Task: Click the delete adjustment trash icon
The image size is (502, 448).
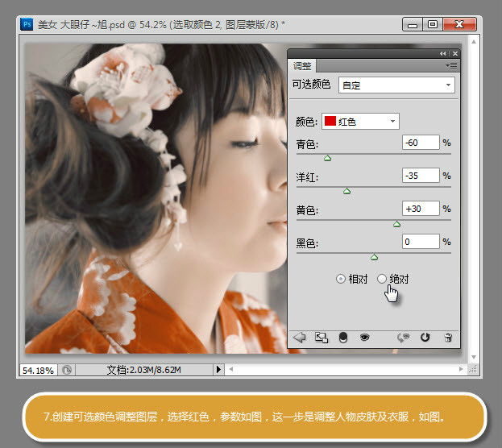Action: [448, 338]
